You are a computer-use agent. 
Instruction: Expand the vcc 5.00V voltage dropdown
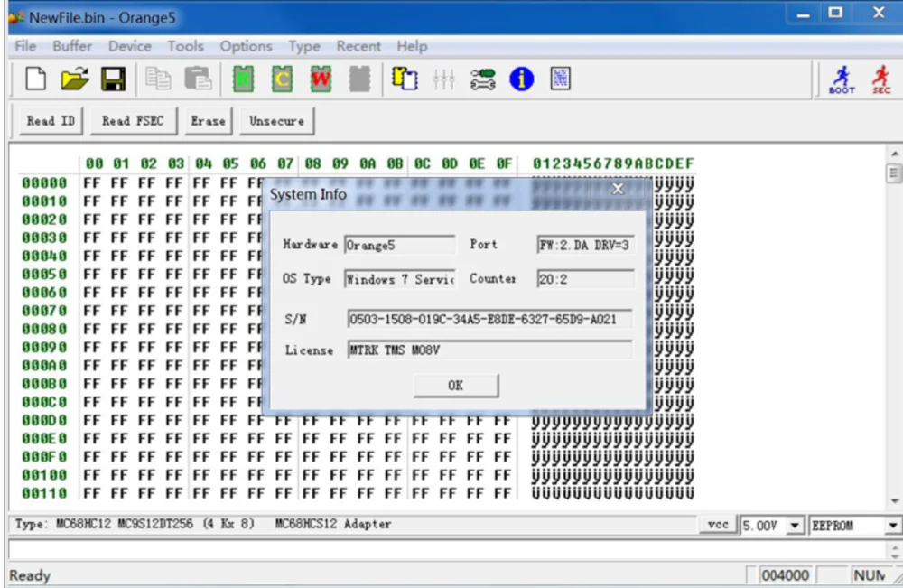tap(794, 526)
